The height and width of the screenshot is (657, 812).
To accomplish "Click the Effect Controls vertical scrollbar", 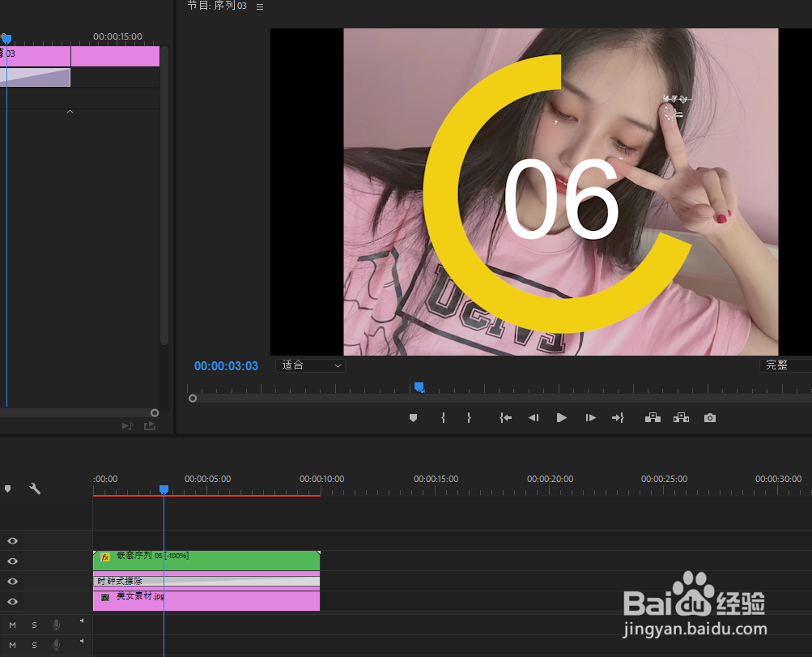I will pyautogui.click(x=164, y=196).
